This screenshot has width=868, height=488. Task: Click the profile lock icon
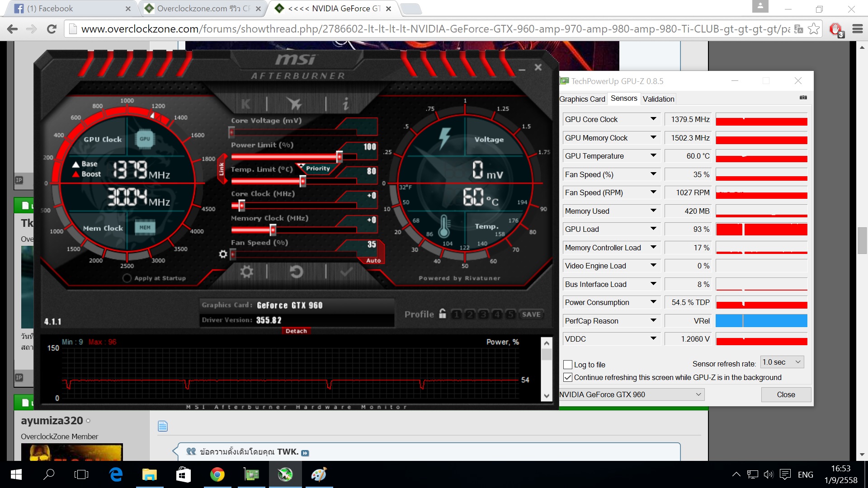pos(443,314)
